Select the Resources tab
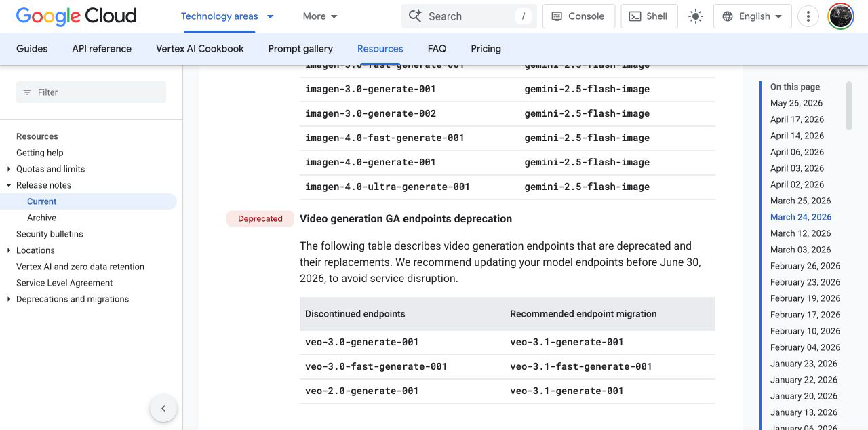 (380, 49)
